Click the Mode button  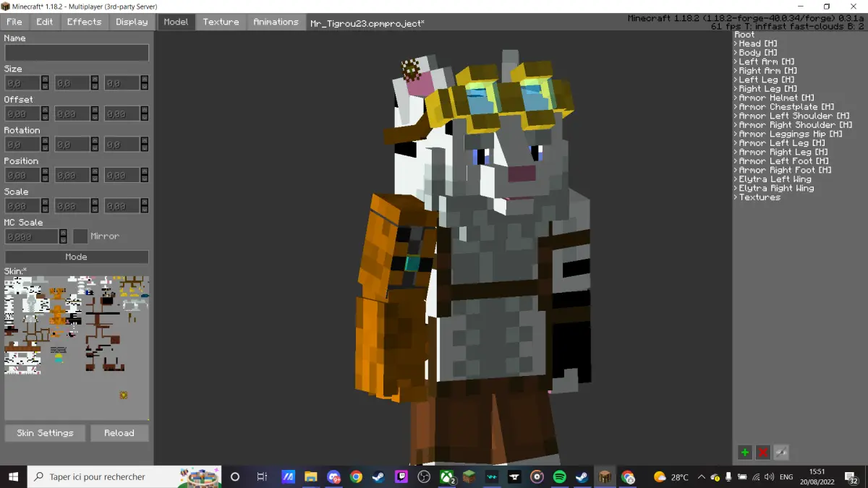(77, 257)
